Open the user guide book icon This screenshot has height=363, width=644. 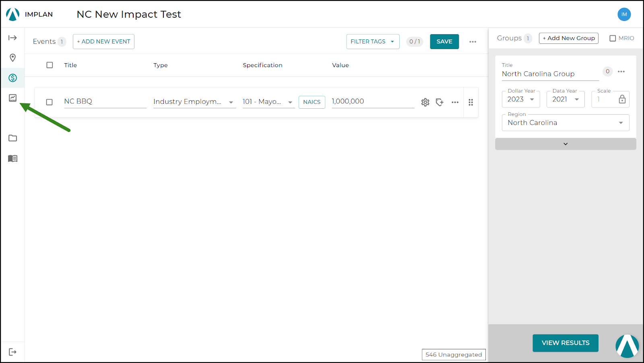[12, 159]
